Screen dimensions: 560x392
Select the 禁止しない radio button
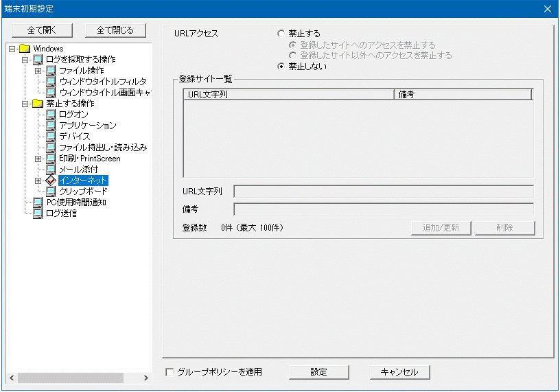pos(281,67)
